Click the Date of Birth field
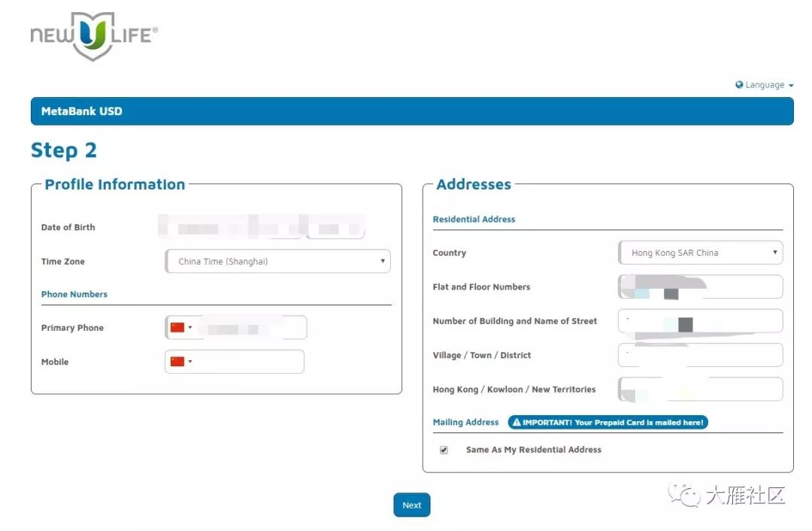The width and height of the screenshot is (812, 531). [x=262, y=227]
